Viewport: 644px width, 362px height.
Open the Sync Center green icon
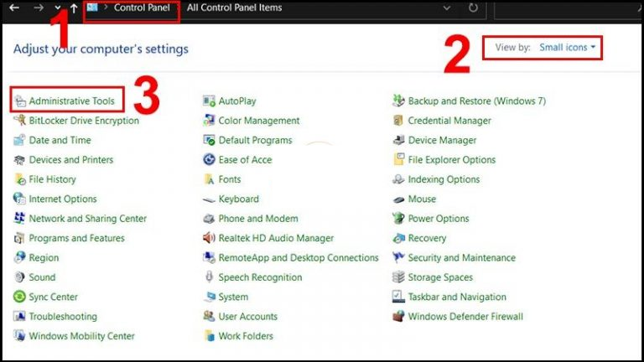click(x=19, y=297)
